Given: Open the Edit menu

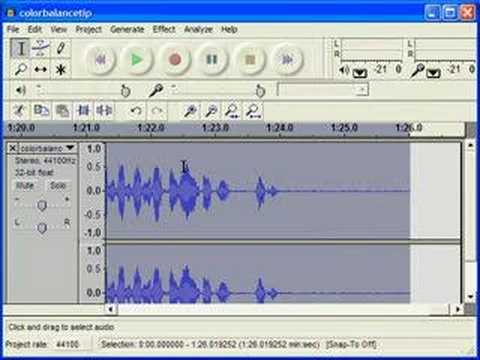Looking at the screenshot, I should point(35,29).
